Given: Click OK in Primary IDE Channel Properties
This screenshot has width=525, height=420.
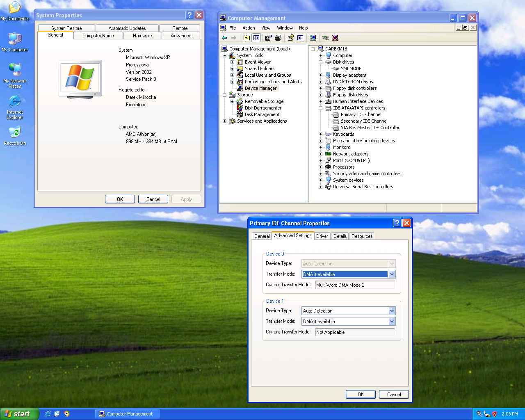Looking at the screenshot, I should (x=361, y=395).
